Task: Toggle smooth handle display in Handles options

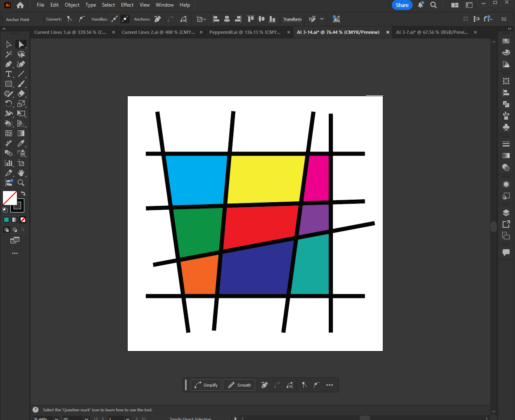Action: click(114, 19)
